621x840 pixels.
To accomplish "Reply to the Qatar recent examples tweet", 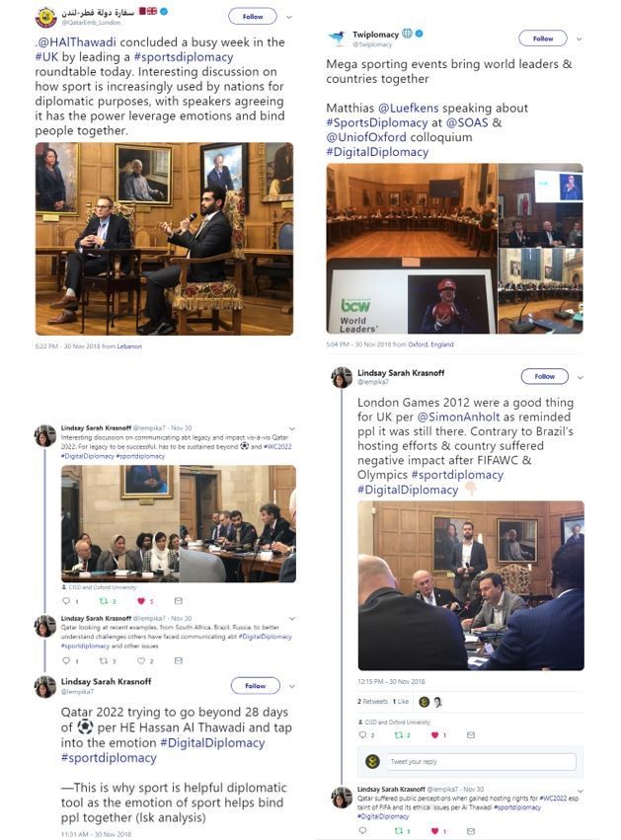I will click(x=66, y=661).
